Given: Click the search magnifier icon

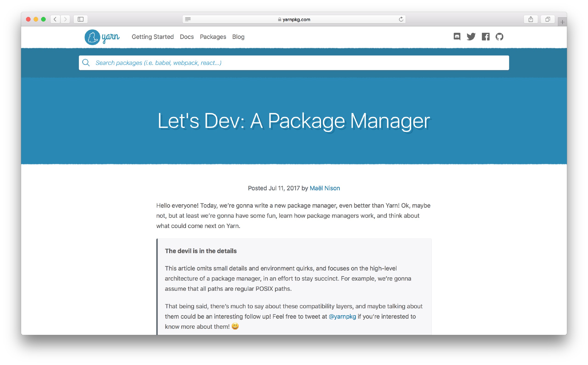Looking at the screenshot, I should coord(86,63).
